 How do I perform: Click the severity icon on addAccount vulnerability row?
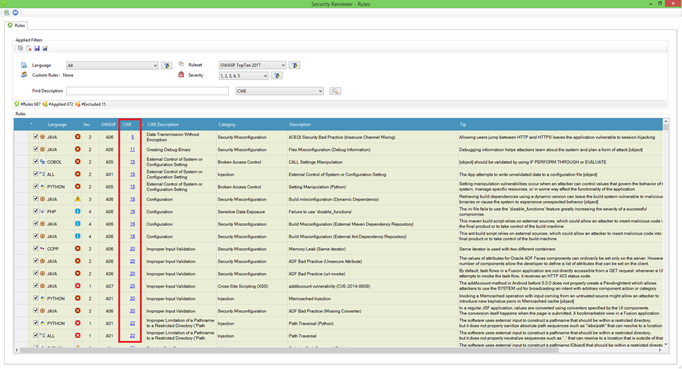coord(77,286)
